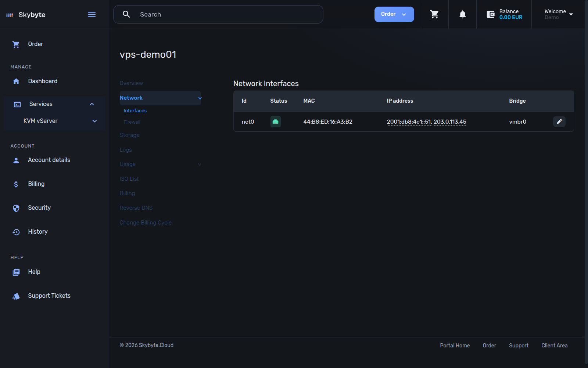Open Order footer link
The width and height of the screenshot is (588, 368).
click(489, 346)
